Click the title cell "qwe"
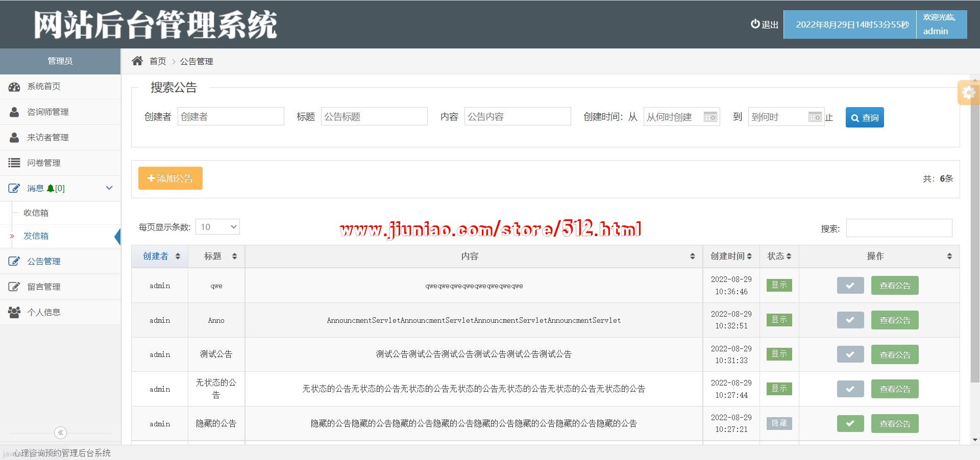This screenshot has width=980, height=460. tap(216, 286)
